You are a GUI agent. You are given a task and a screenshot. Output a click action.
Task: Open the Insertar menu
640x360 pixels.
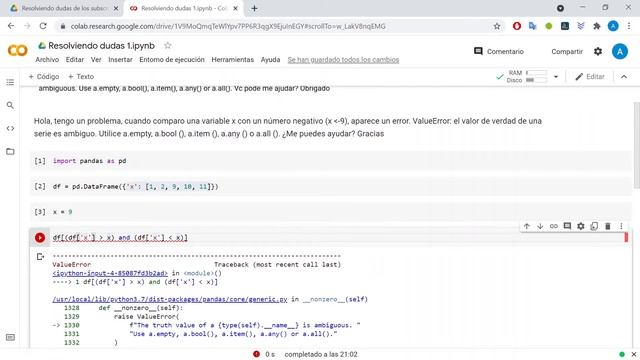pyautogui.click(x=120, y=60)
